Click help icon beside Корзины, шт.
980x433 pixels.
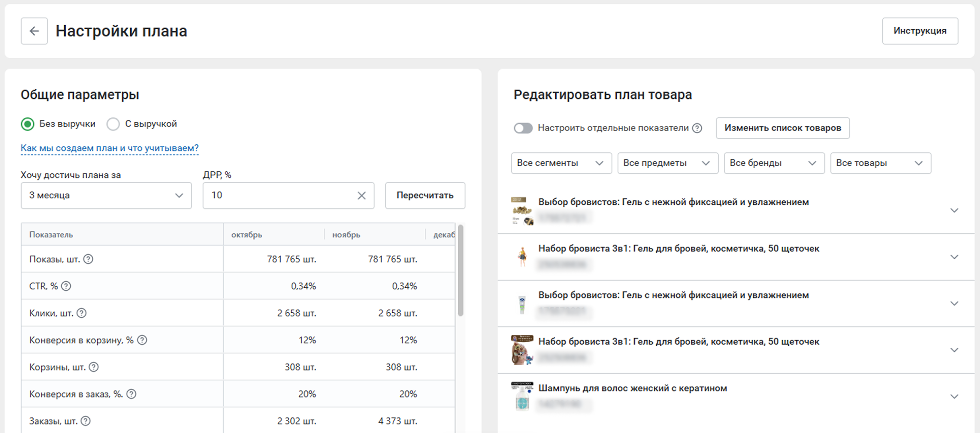pos(94,367)
